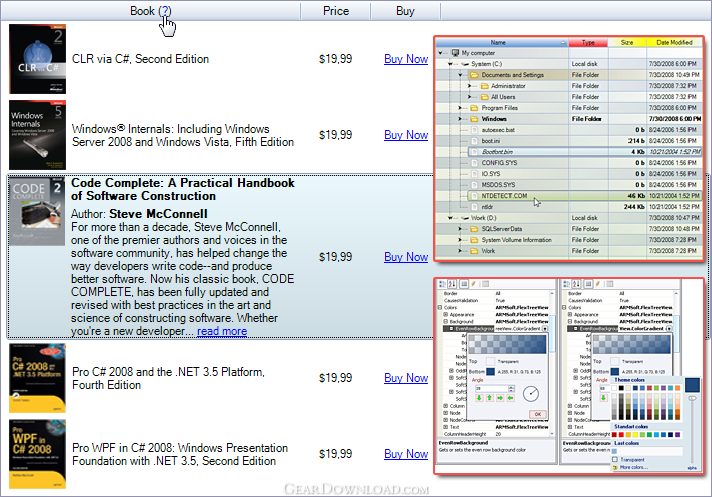Click Buy Now for Code Complete
The width and height of the screenshot is (712, 497).
click(406, 257)
